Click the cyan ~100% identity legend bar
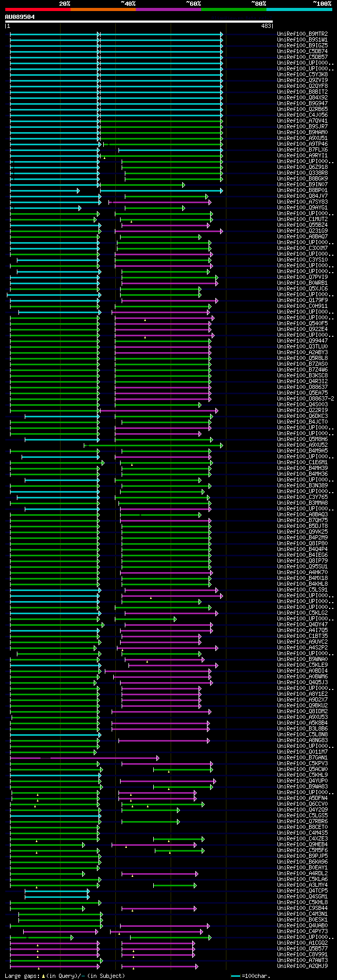This screenshot has width=337, height=980. [299, 9]
